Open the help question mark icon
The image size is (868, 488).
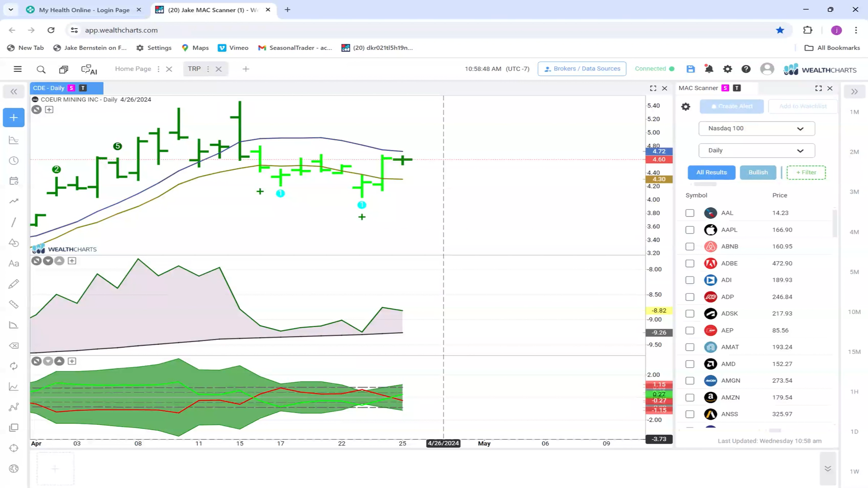[x=746, y=69]
